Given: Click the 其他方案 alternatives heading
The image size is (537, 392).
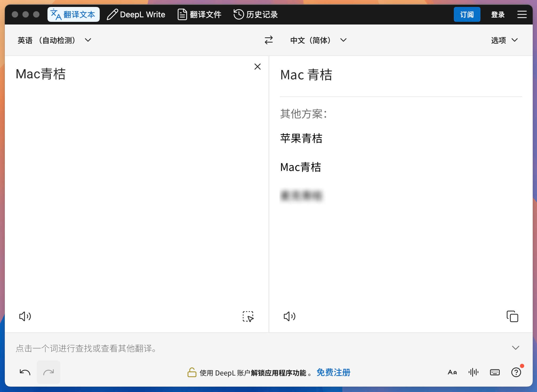Looking at the screenshot, I should (x=303, y=114).
